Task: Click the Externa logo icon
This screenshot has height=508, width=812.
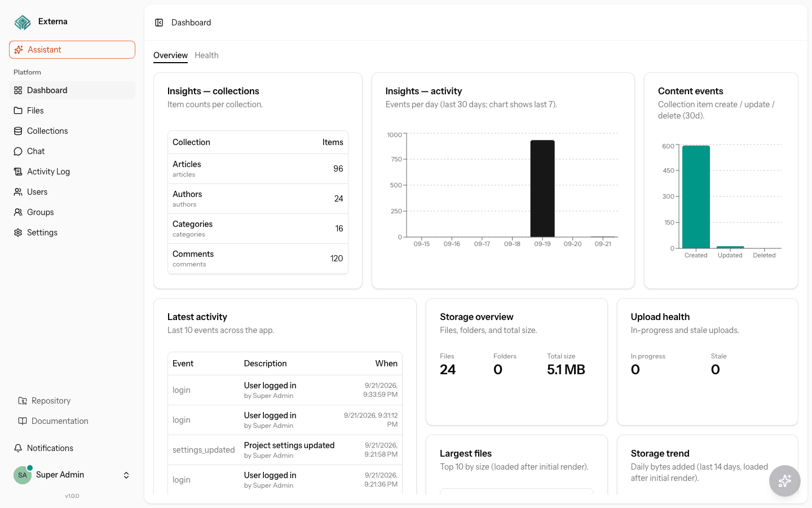Action: pos(23,22)
